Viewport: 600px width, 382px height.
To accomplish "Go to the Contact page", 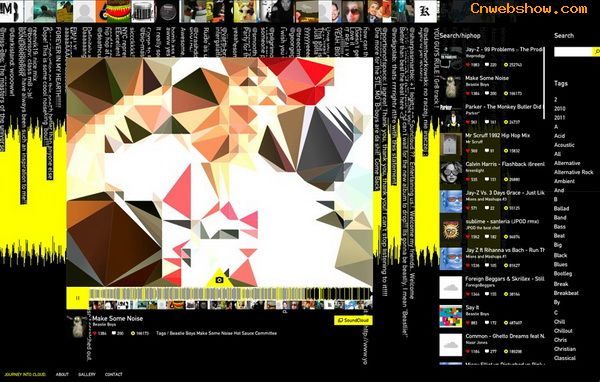I will pyautogui.click(x=114, y=374).
